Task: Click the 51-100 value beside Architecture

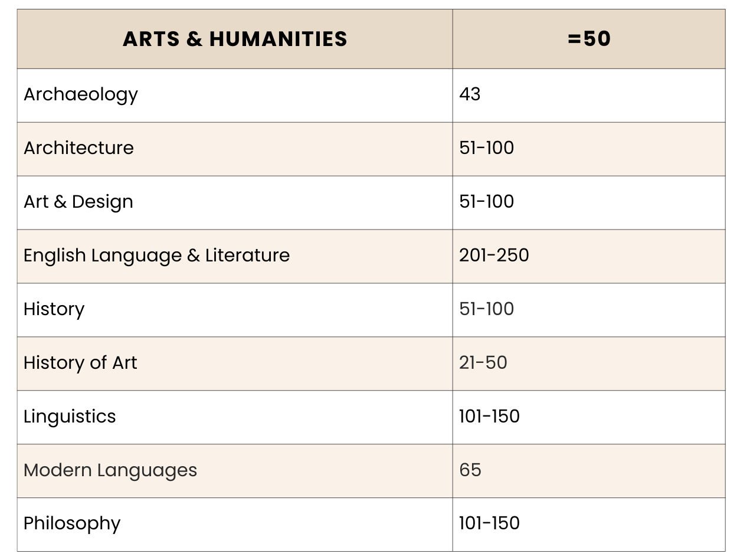Action: pyautogui.click(x=486, y=148)
